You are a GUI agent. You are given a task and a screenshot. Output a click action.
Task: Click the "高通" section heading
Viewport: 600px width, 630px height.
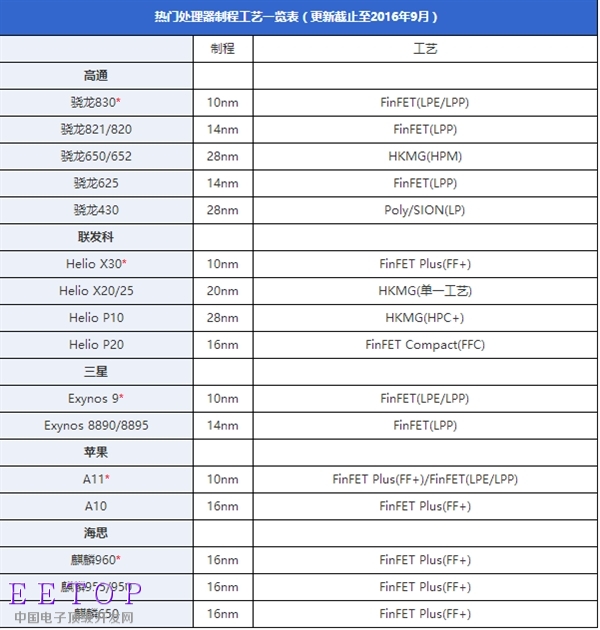[96, 76]
